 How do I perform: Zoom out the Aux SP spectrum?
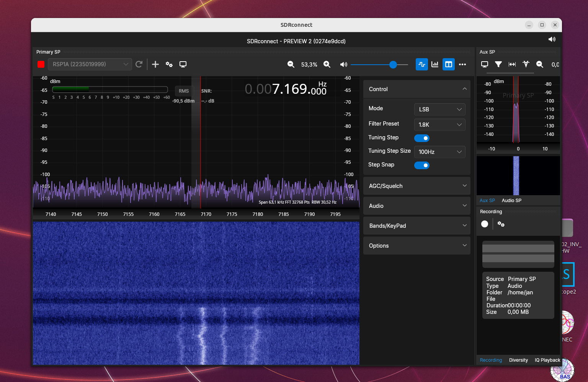[x=540, y=64]
